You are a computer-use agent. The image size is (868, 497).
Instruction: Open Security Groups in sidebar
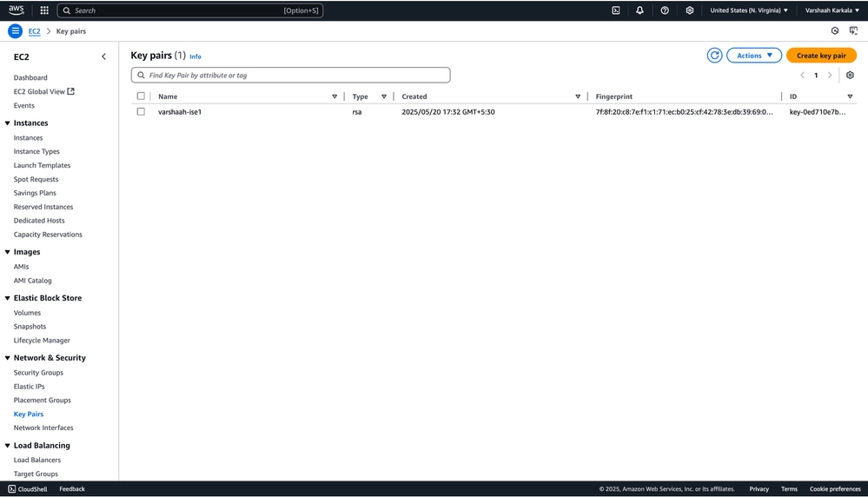[38, 373]
